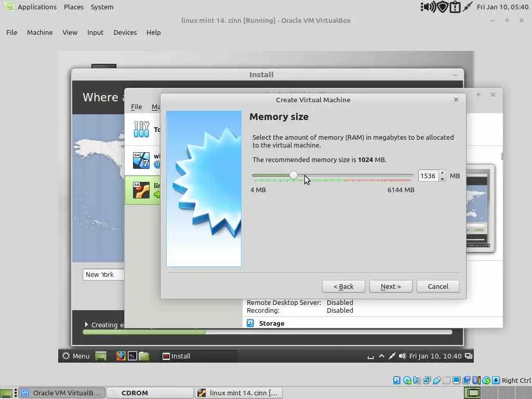This screenshot has height=399, width=532.
Task: Switch to linux mint 14 cinn taskbar entry
Action: pos(238,393)
